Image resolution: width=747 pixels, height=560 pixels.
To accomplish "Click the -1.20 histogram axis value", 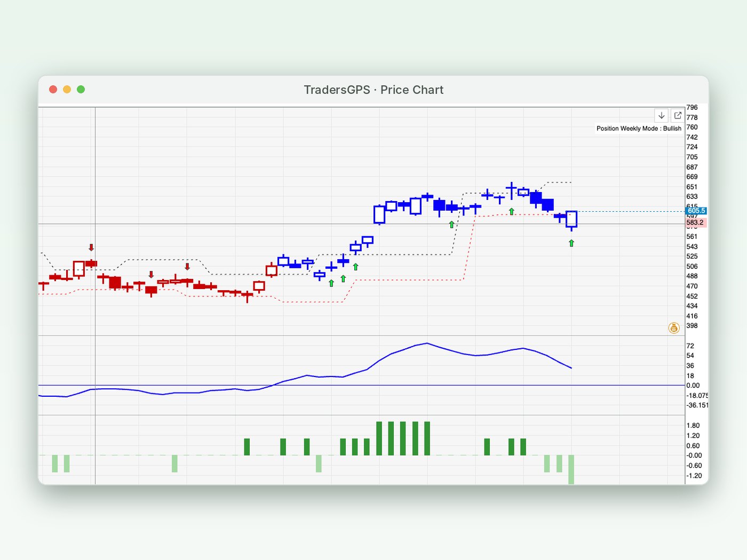I will point(694,476).
